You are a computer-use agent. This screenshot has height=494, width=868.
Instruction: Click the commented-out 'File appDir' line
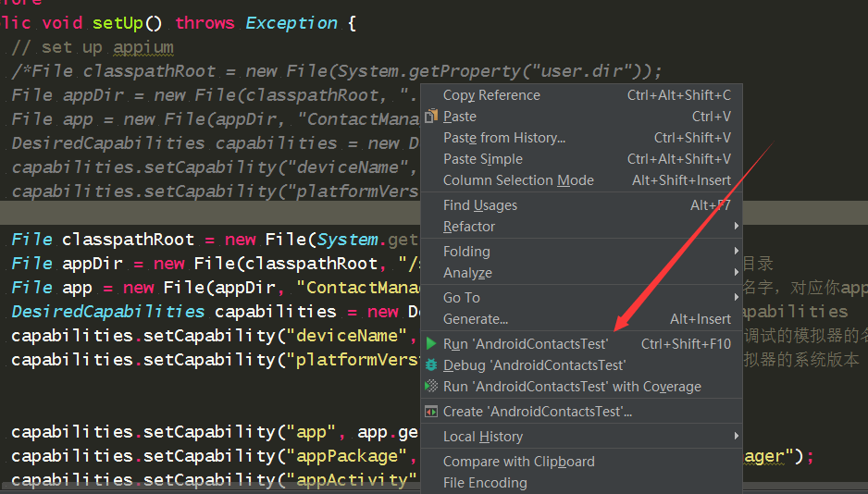[x=215, y=95]
